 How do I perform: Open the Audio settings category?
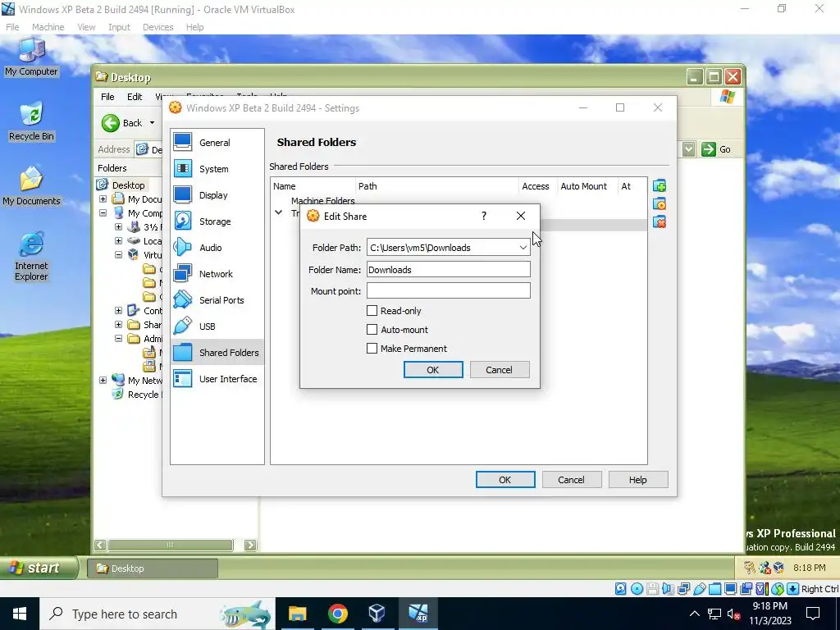coord(217,248)
